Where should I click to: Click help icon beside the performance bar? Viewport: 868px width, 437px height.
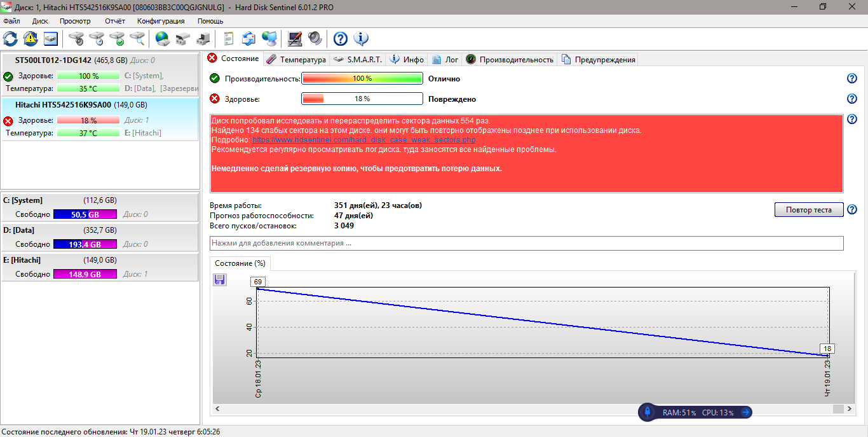pos(852,78)
